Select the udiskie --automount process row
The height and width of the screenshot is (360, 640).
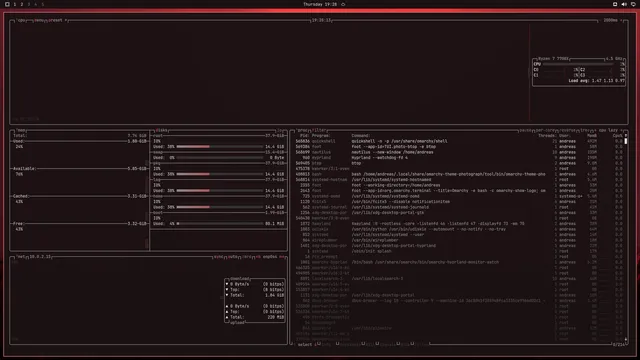(x=459, y=229)
